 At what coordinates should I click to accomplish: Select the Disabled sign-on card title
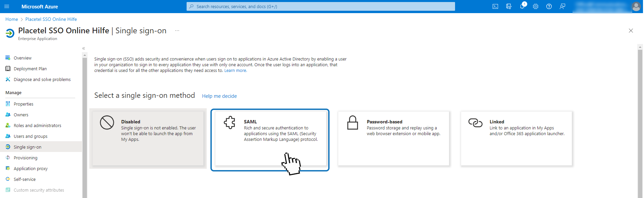(x=131, y=122)
